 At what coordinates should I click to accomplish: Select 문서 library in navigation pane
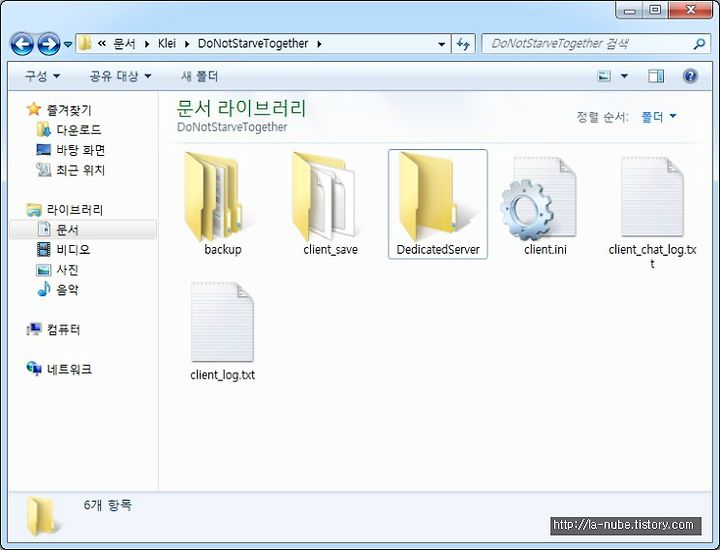pyautogui.click(x=83, y=230)
